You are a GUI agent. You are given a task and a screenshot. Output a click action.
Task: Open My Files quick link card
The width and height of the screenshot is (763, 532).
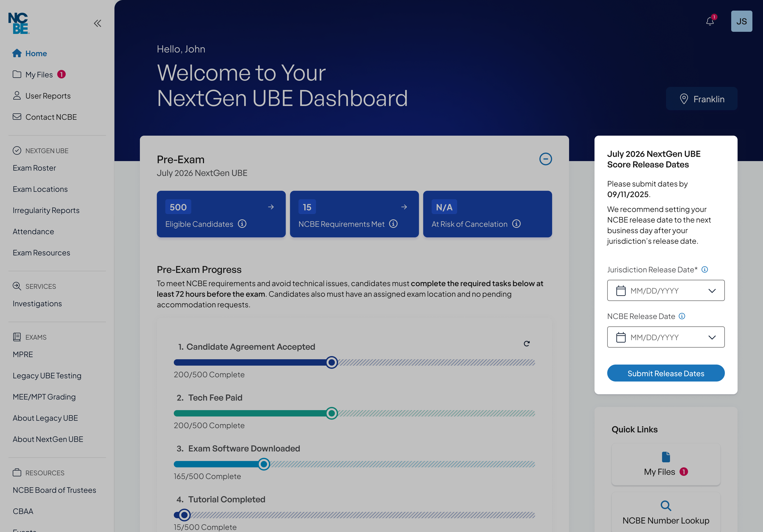[x=666, y=464]
